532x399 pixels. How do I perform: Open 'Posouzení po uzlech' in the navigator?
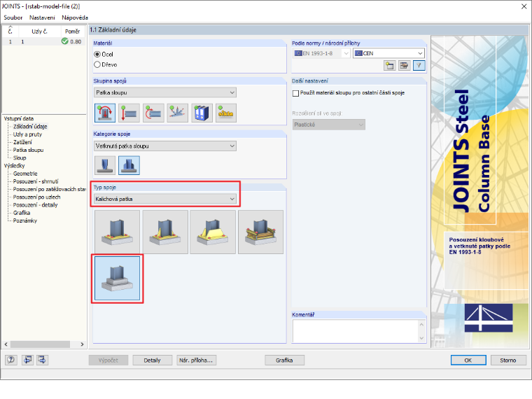pos(36,197)
